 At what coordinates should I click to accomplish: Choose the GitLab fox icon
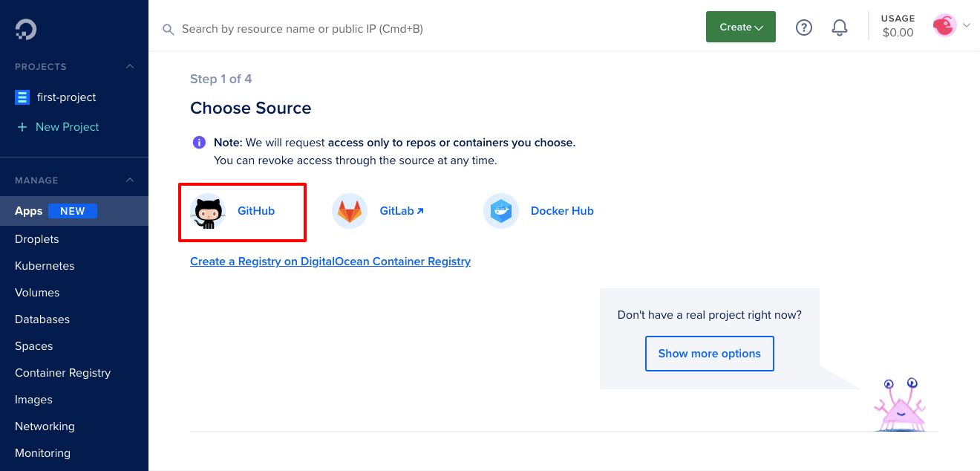pyautogui.click(x=350, y=211)
